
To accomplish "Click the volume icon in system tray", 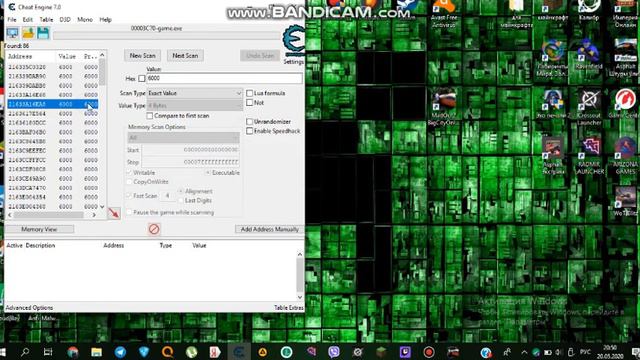I will coord(559,352).
